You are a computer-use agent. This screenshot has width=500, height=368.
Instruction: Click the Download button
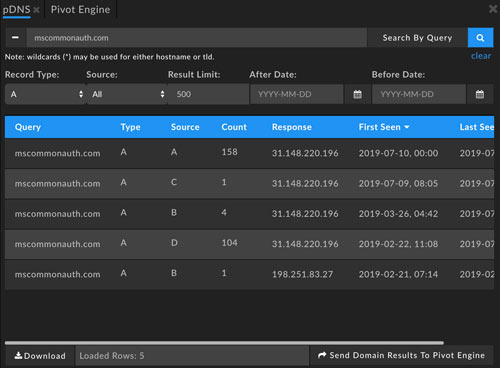click(40, 356)
